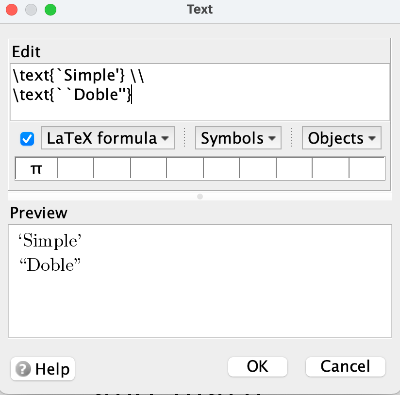Expand the Symbols dropdown menu
The height and width of the screenshot is (395, 400).
click(238, 138)
